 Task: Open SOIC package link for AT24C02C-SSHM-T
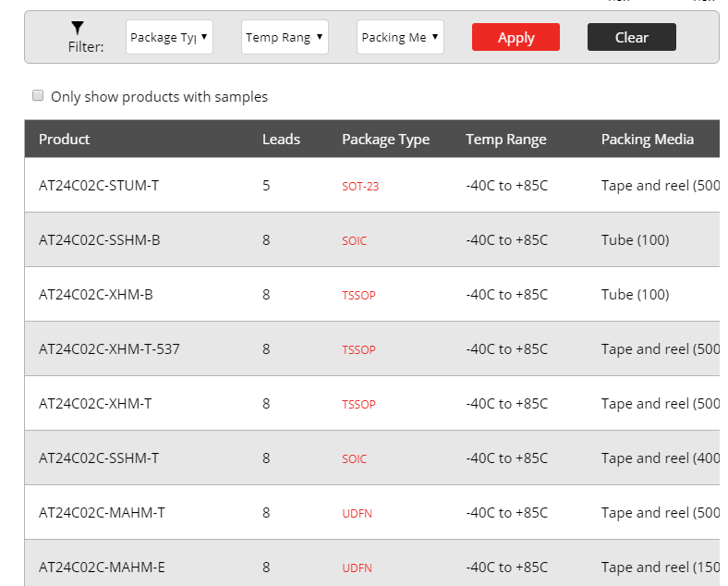coord(354,458)
